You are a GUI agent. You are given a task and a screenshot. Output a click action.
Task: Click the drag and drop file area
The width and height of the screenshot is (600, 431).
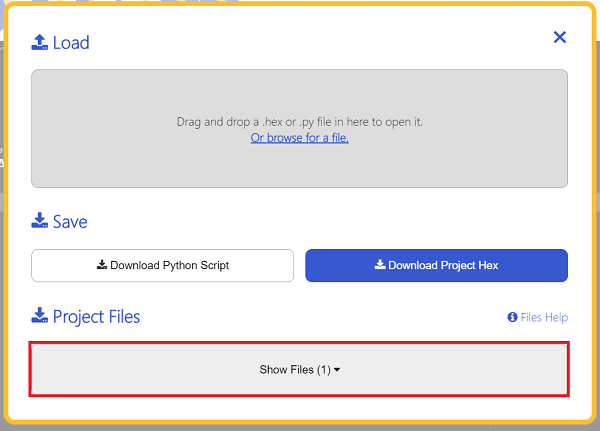[299, 129]
